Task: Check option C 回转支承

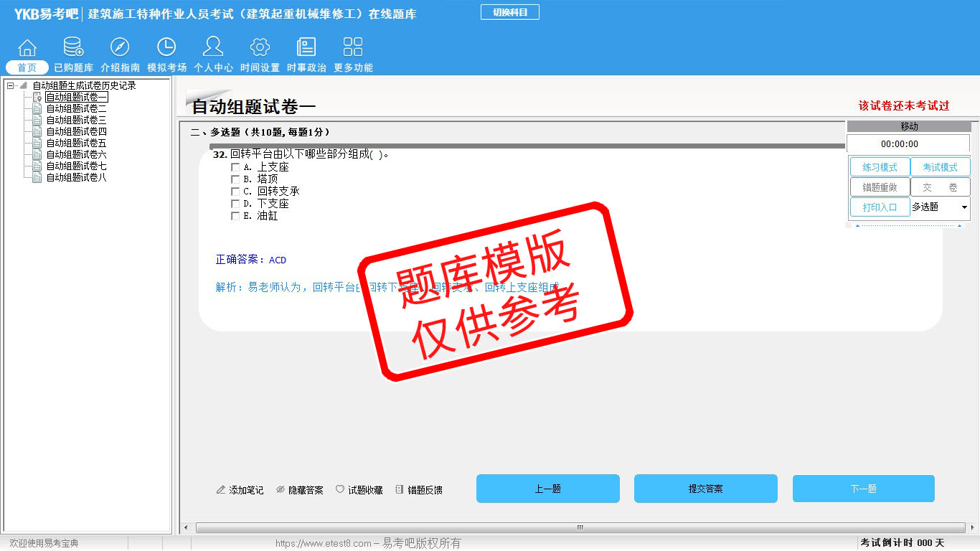Action: tap(235, 192)
